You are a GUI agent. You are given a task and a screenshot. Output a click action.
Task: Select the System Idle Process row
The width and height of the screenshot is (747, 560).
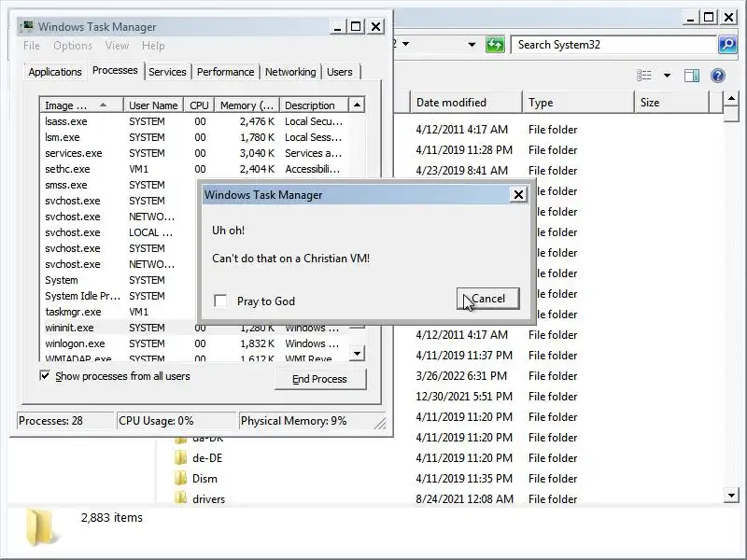(x=120, y=296)
